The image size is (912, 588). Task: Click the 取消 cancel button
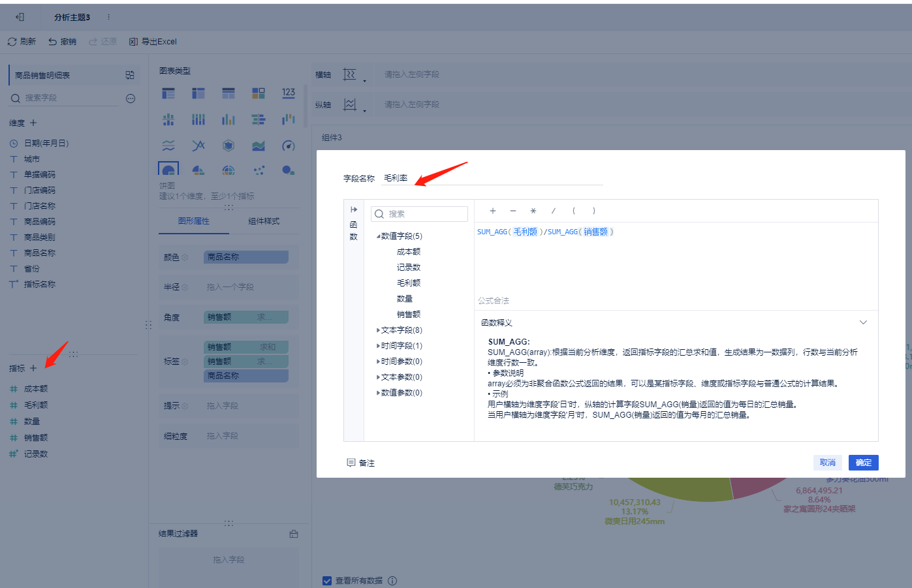828,463
